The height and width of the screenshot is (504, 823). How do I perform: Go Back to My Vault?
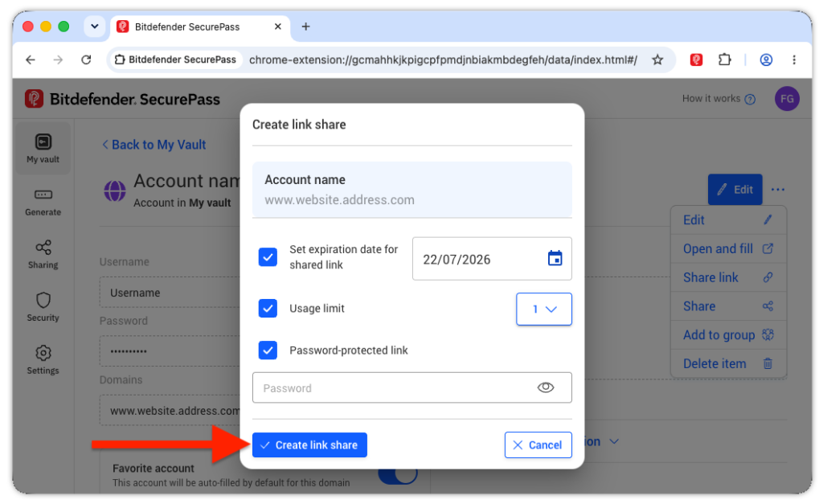[154, 145]
